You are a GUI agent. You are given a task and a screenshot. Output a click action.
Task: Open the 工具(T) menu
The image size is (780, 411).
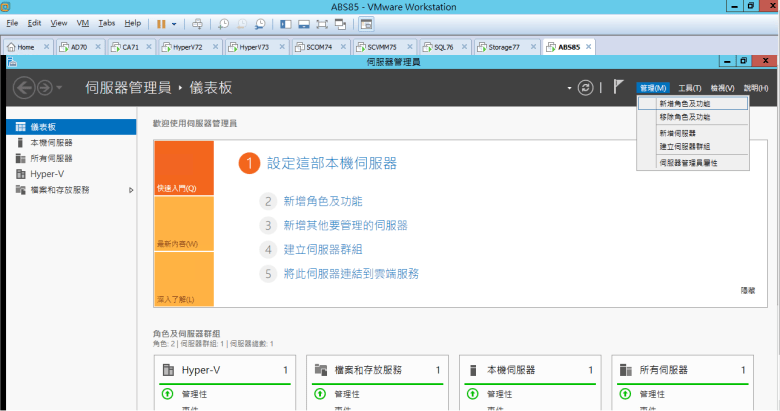689,88
